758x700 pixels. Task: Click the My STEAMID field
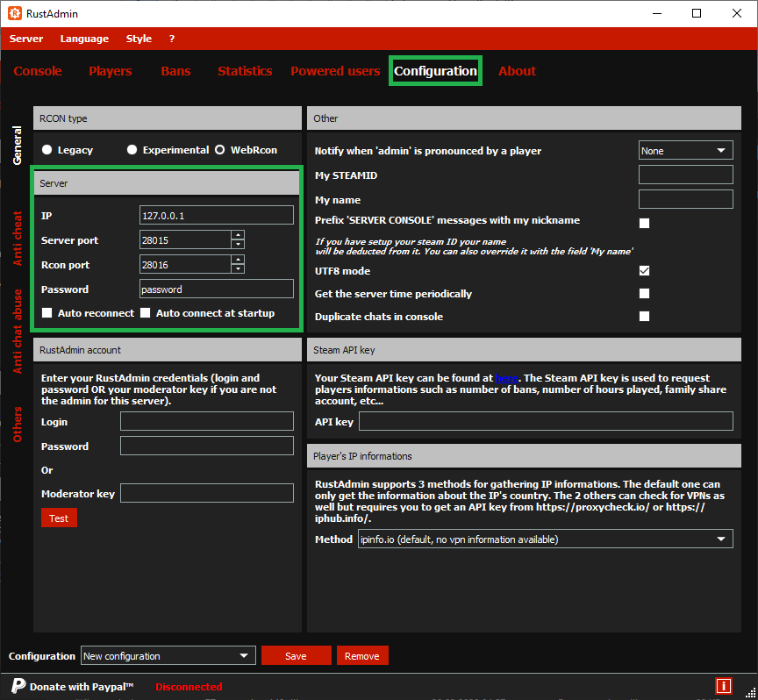click(x=685, y=175)
